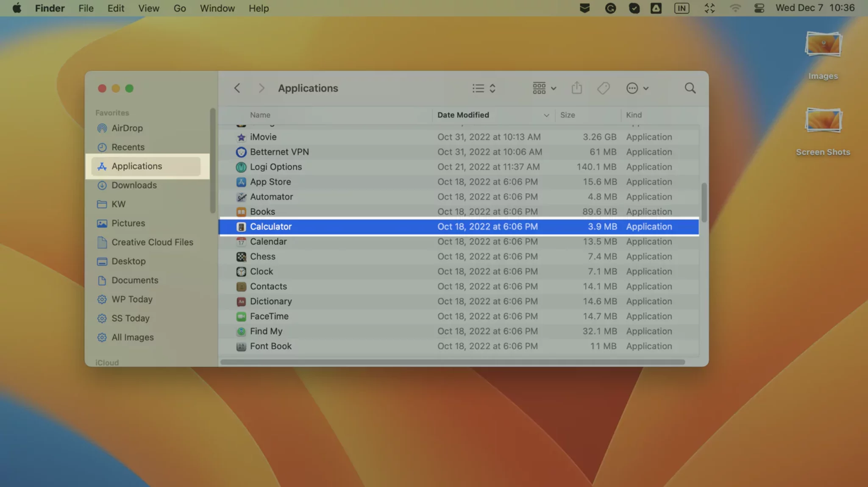Select the Font Book application
The height and width of the screenshot is (487, 868).
coord(459,346)
